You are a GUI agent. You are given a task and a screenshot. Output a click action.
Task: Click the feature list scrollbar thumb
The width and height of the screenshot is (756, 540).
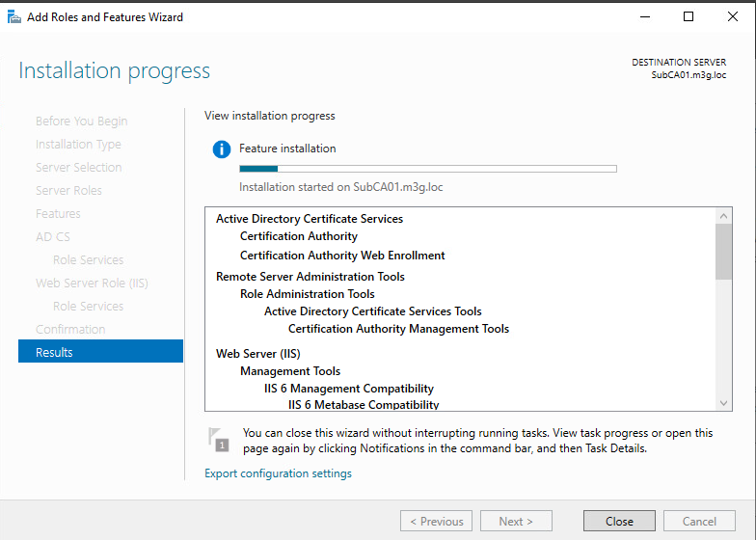click(724, 251)
